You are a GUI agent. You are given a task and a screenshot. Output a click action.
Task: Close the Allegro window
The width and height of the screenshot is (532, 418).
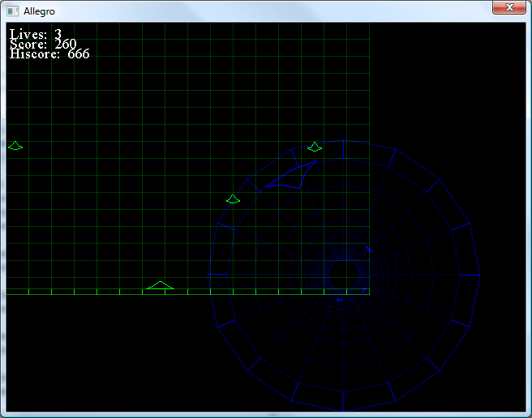(508, 7)
